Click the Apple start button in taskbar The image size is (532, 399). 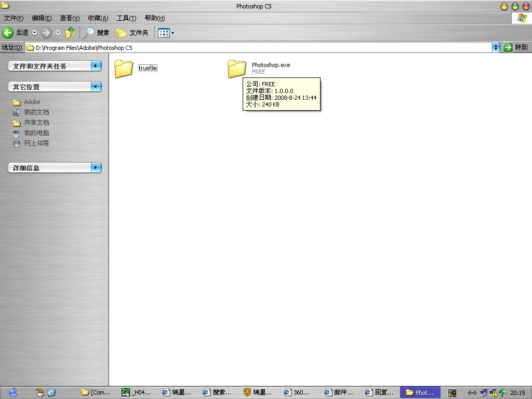(x=13, y=392)
